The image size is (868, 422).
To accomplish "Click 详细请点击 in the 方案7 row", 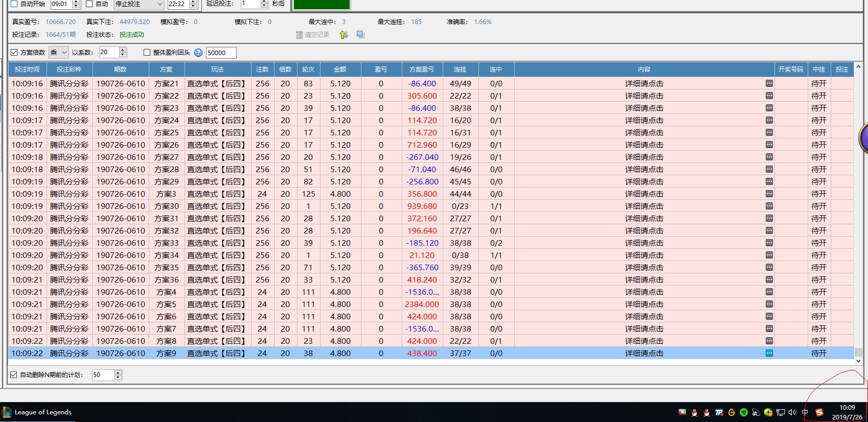I will pyautogui.click(x=644, y=329).
